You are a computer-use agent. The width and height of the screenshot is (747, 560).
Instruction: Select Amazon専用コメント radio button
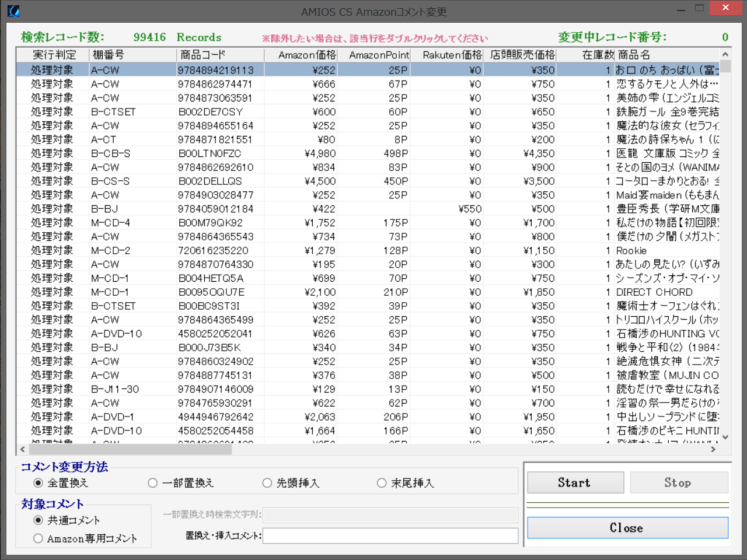coord(39,538)
